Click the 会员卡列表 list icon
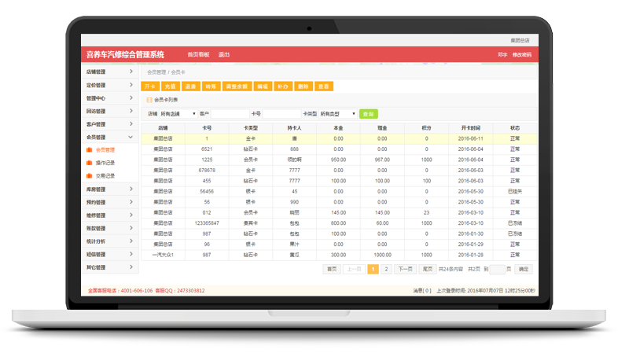 click(x=148, y=100)
